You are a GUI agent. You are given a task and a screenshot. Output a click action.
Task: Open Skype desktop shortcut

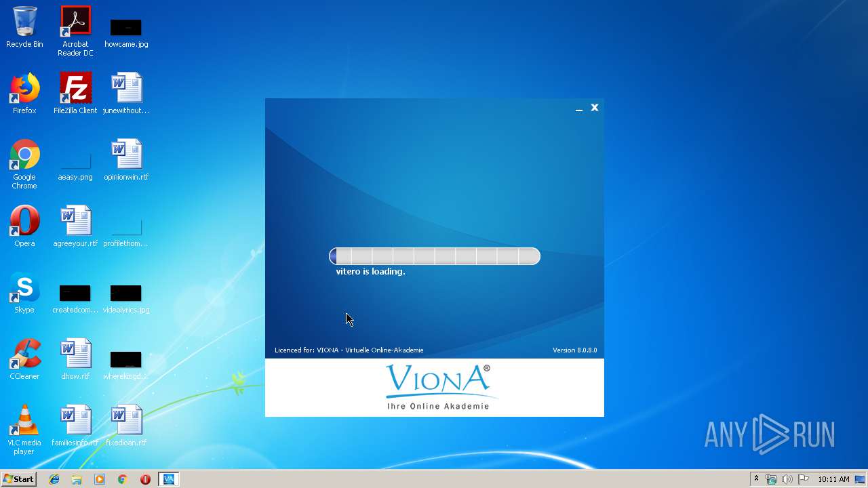point(24,293)
